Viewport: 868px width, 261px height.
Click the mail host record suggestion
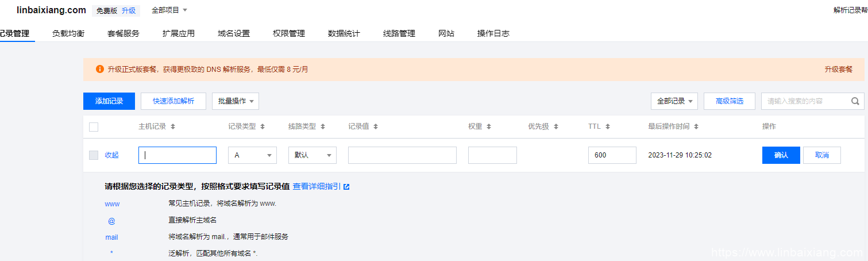[x=111, y=237]
